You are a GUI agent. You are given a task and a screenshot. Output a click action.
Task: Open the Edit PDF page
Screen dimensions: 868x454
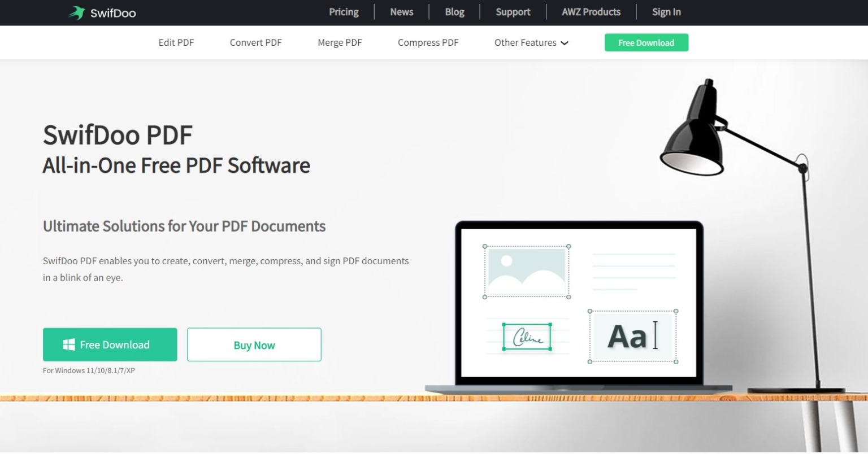tap(176, 42)
